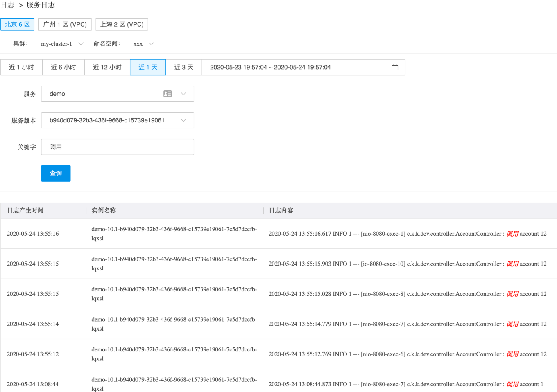Click timestamp 2020-05-24 13:55:12 cell
Screen dimensions: 557x392
tap(33, 354)
